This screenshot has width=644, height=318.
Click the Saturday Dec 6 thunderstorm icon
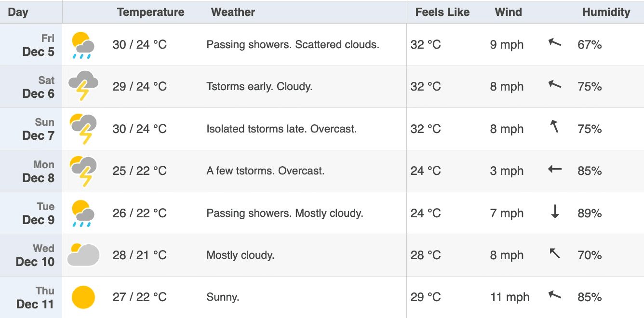tap(83, 86)
